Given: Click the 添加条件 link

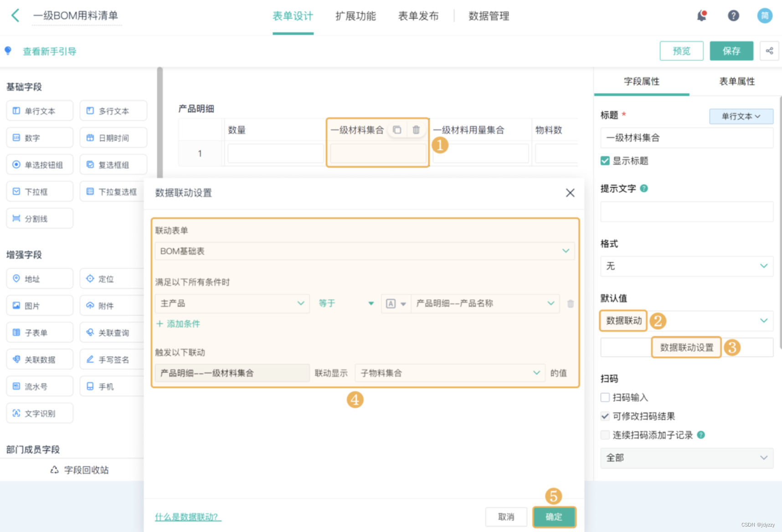Looking at the screenshot, I should (178, 324).
